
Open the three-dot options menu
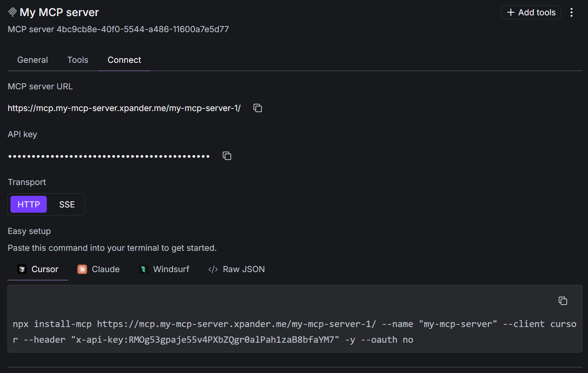[x=572, y=12]
